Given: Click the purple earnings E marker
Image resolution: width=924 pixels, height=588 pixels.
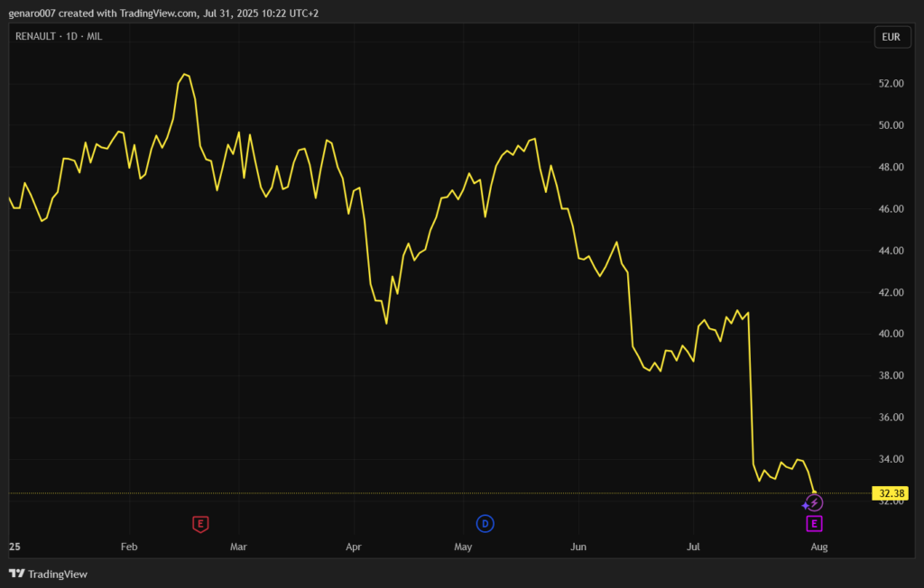Looking at the screenshot, I should (814, 524).
